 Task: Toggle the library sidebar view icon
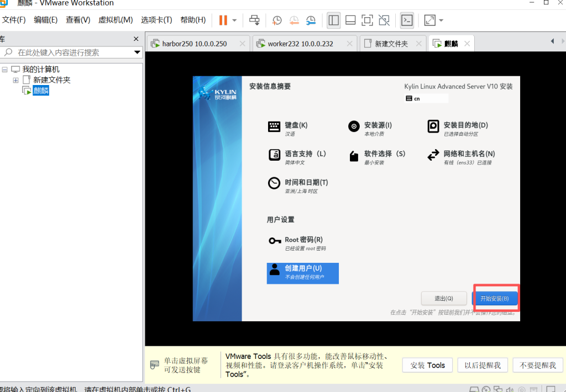[334, 20]
